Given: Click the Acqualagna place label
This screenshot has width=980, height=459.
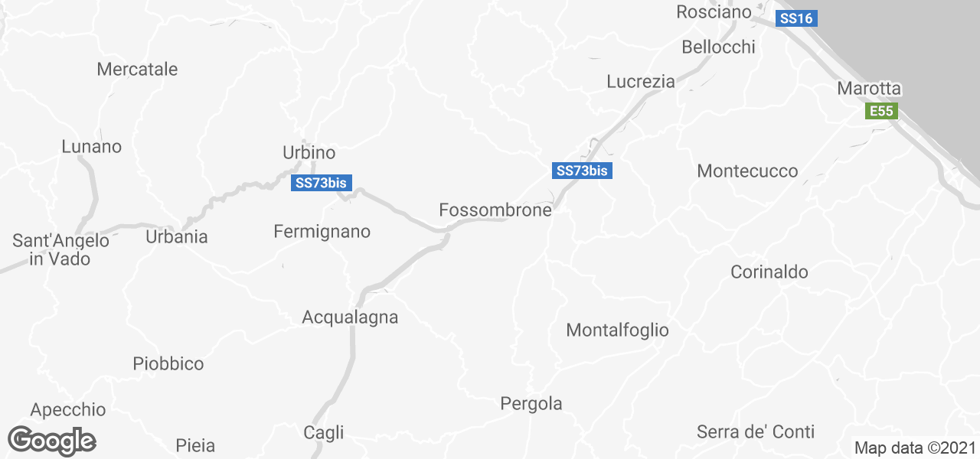Looking at the screenshot, I should coord(350,317).
